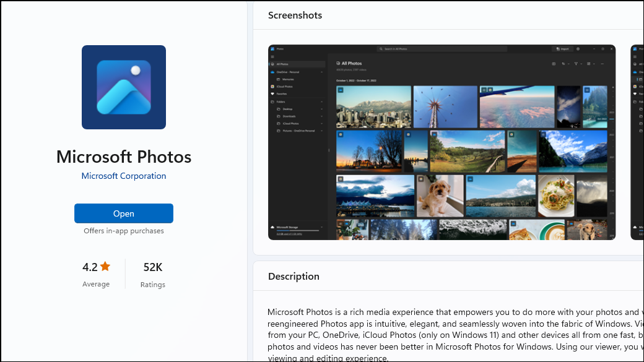The image size is (644, 362).
Task: Click the "Offers in-app purchases" text
Action: click(x=124, y=231)
